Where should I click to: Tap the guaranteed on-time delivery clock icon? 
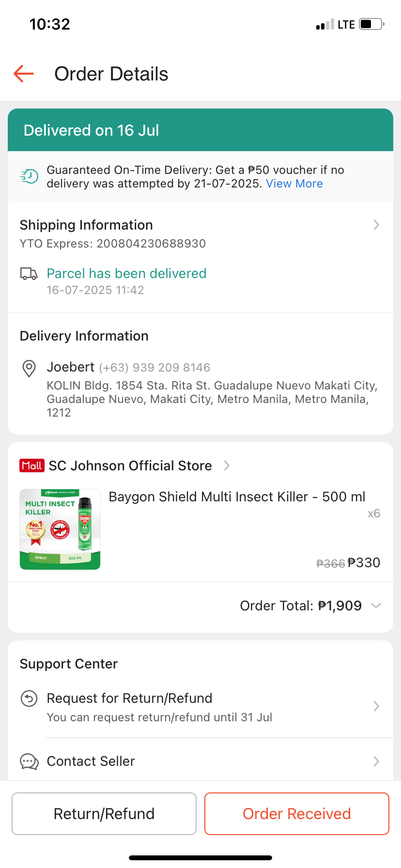click(29, 176)
